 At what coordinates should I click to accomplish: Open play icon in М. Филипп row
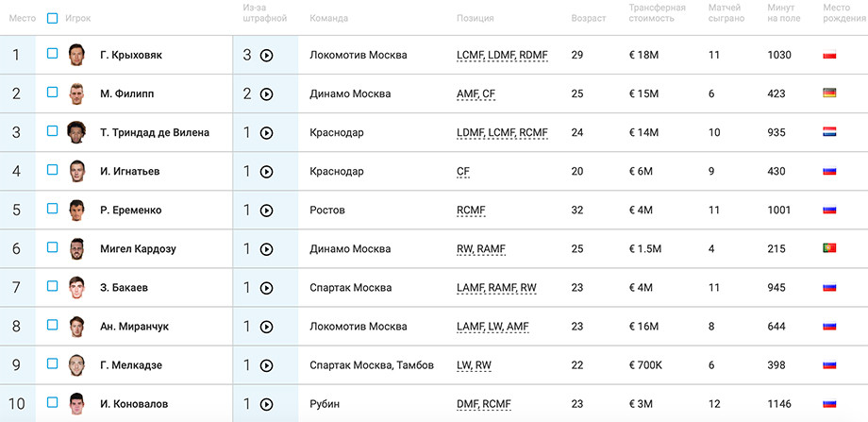[267, 94]
